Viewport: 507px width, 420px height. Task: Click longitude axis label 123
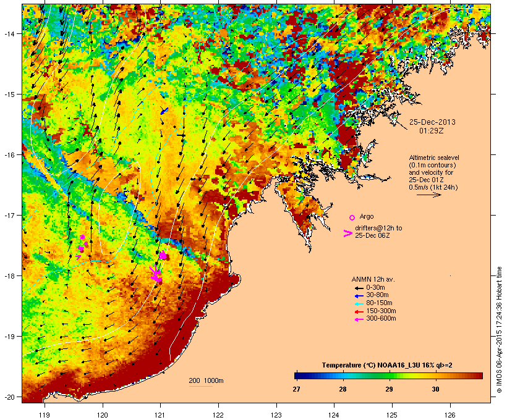(276, 415)
